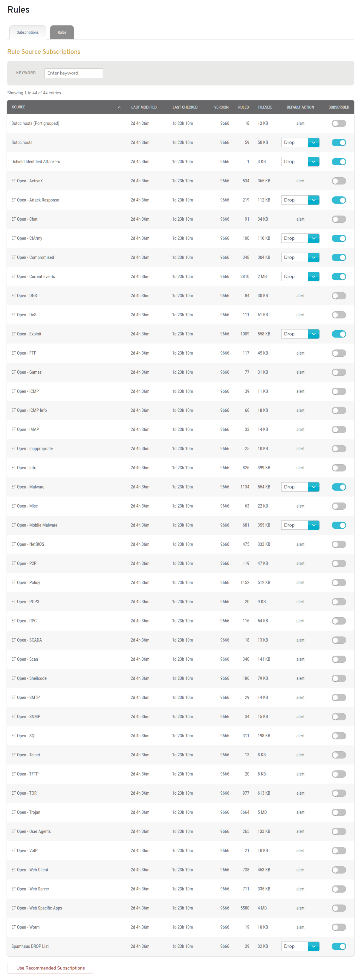The width and height of the screenshot is (361, 980).
Task: Enable ET Open - Trojan subscription
Action: pos(338,812)
